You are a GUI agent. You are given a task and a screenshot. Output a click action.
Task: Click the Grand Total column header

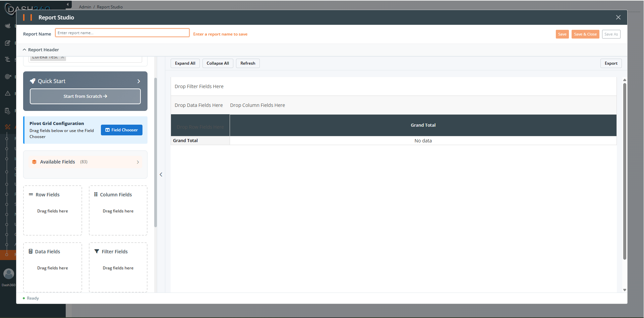coord(423,125)
